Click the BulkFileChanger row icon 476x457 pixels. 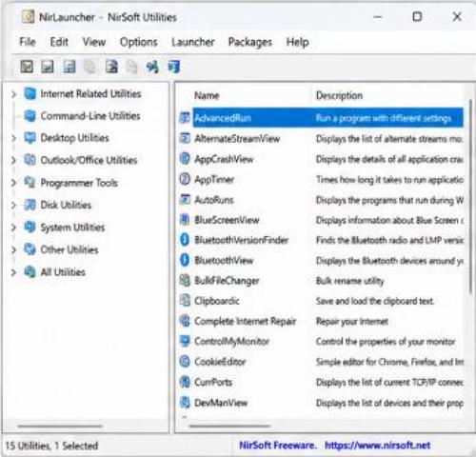click(x=185, y=280)
